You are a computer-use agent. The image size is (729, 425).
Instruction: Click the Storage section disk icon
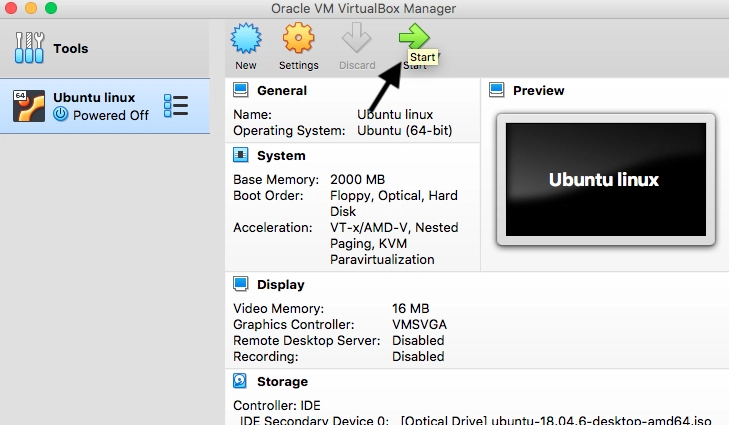tap(241, 381)
